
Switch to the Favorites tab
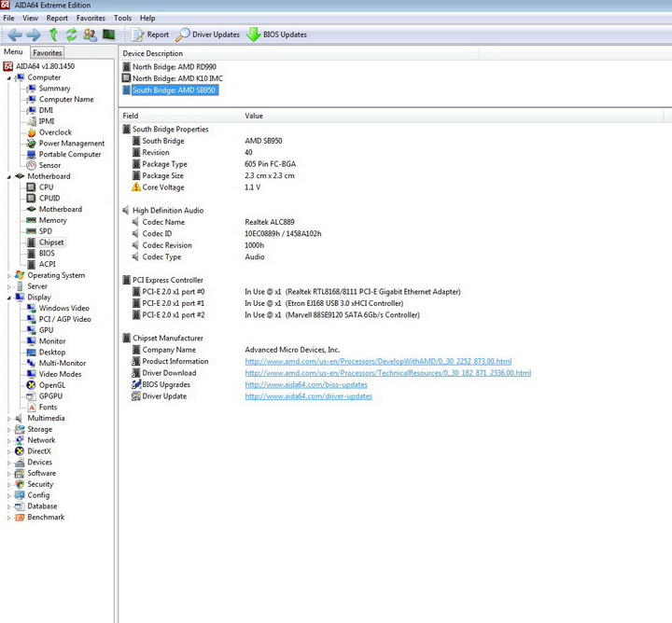click(48, 52)
